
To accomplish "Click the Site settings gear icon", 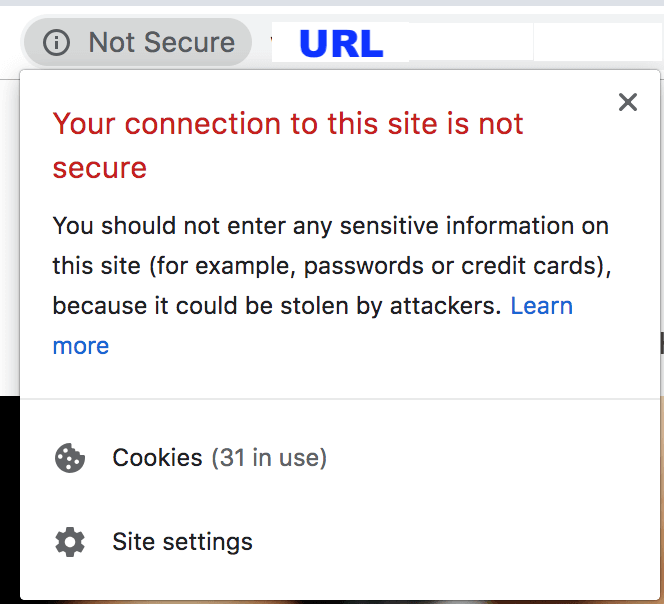I will pyautogui.click(x=70, y=542).
